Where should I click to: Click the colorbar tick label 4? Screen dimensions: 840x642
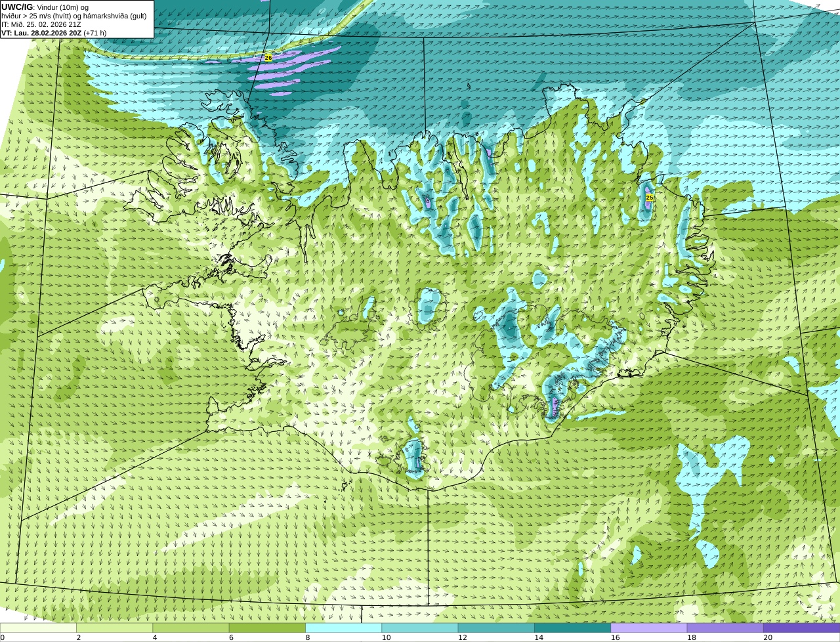[155, 637]
